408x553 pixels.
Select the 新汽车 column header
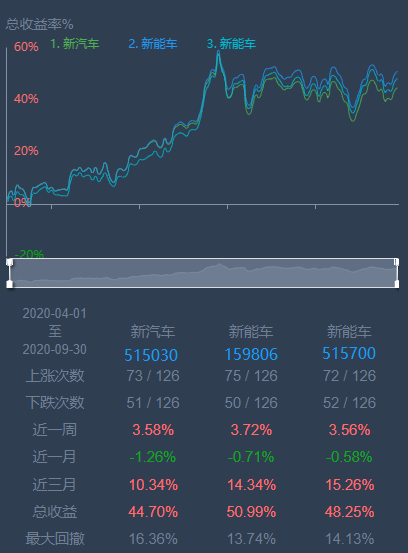(153, 332)
